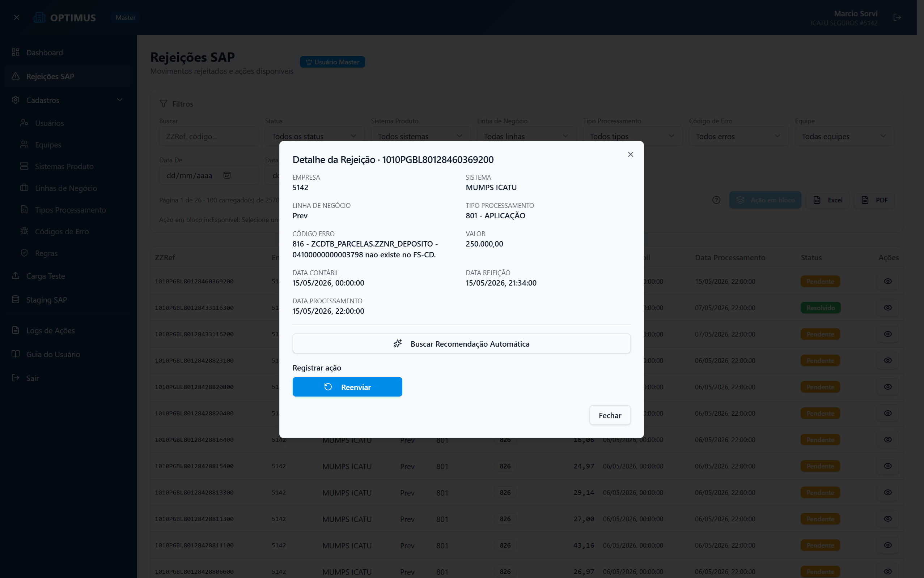This screenshot has height=578, width=924.
Task: Close the Detalhe da Rejeição dialog
Action: click(630, 154)
